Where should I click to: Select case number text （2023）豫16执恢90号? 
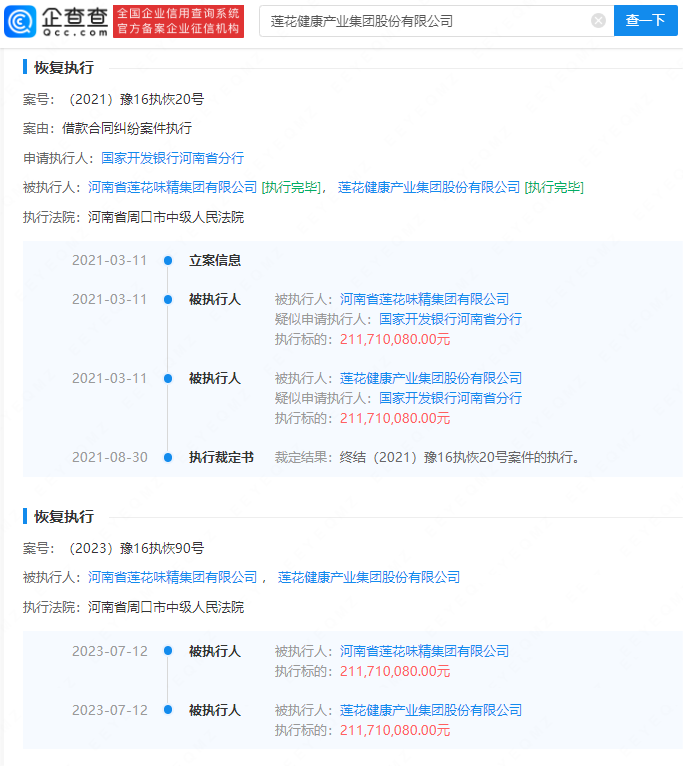pos(134,549)
